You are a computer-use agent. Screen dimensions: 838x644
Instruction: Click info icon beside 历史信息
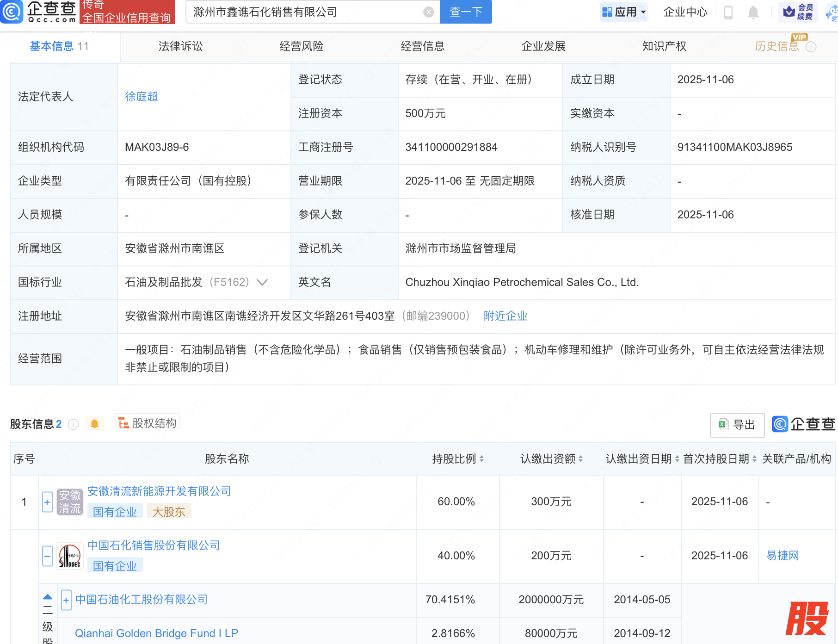click(x=811, y=47)
